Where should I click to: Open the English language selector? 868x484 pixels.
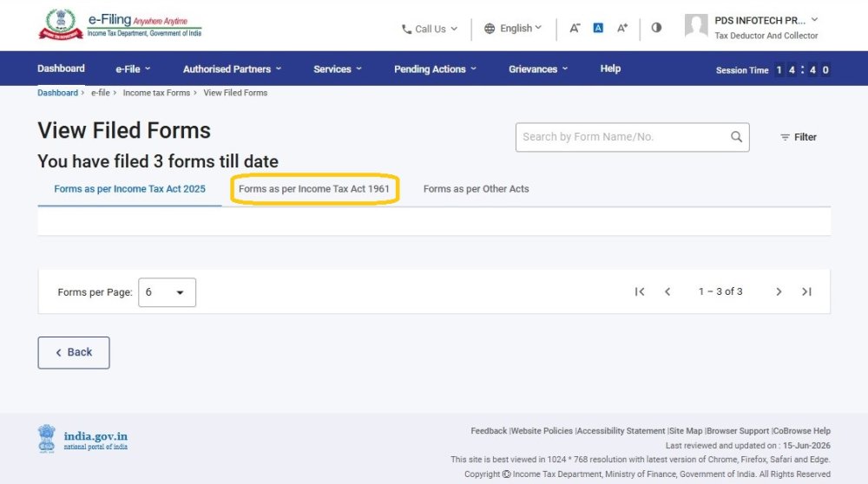(513, 29)
